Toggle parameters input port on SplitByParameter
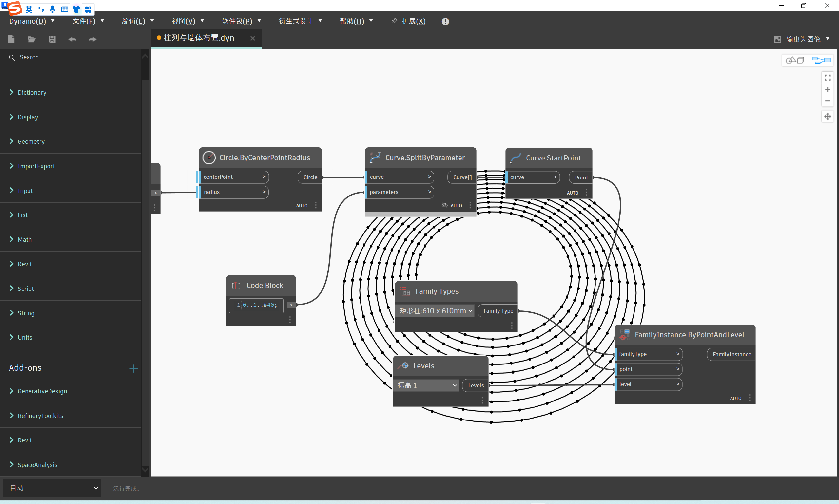839x504 pixels. coord(400,192)
